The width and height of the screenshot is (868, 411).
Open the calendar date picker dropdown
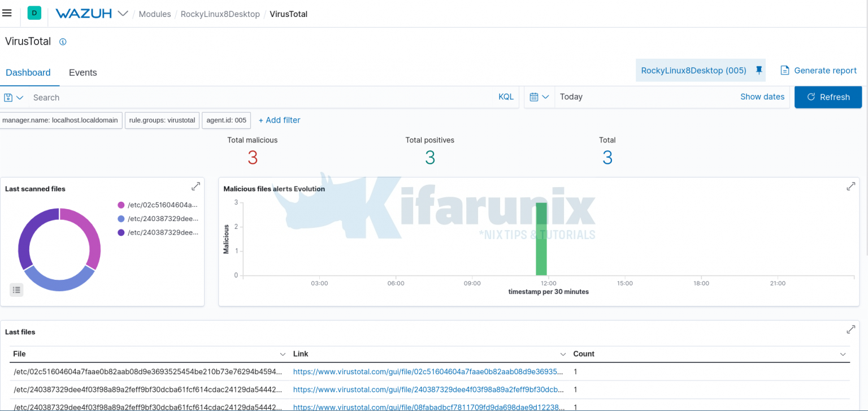540,97
